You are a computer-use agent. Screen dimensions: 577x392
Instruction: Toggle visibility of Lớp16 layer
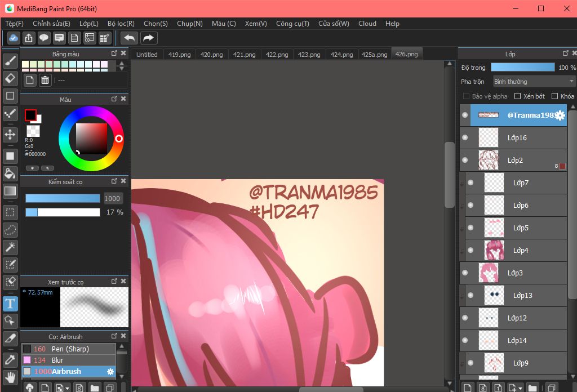465,137
